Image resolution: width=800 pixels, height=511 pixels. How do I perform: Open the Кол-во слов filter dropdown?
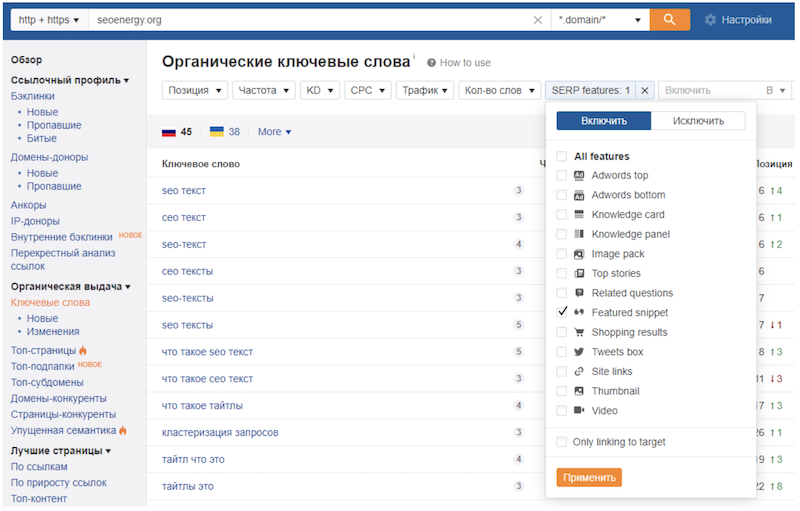pyautogui.click(x=499, y=90)
